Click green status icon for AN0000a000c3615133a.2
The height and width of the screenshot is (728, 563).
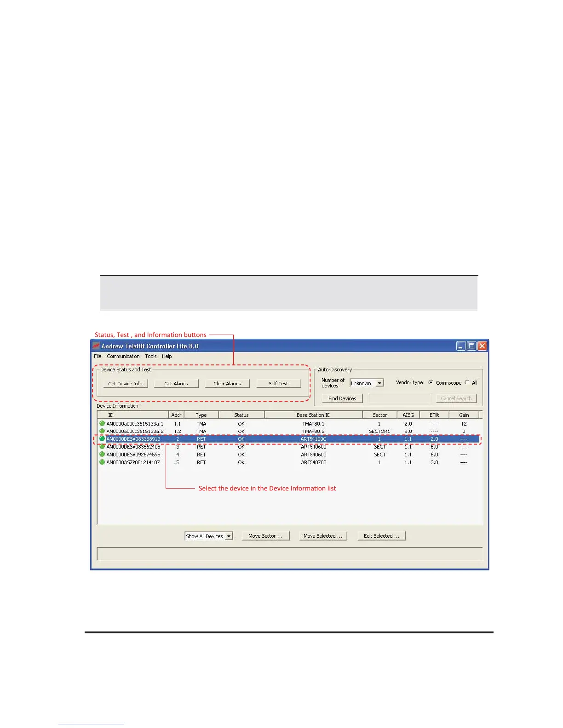point(102,431)
